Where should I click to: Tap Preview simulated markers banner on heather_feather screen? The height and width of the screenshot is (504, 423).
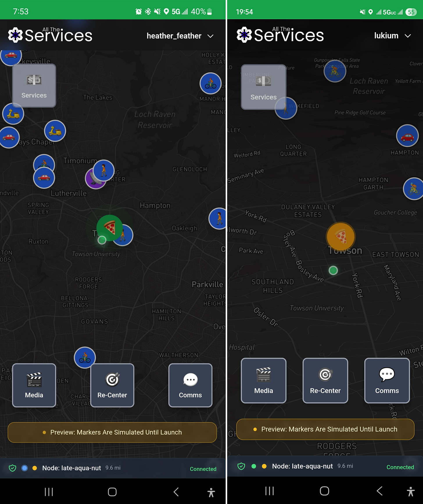pyautogui.click(x=112, y=432)
